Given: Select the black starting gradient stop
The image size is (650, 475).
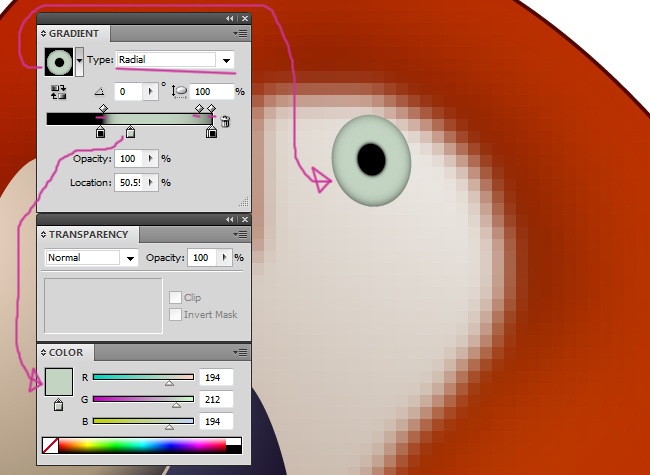Looking at the screenshot, I should point(100,132).
